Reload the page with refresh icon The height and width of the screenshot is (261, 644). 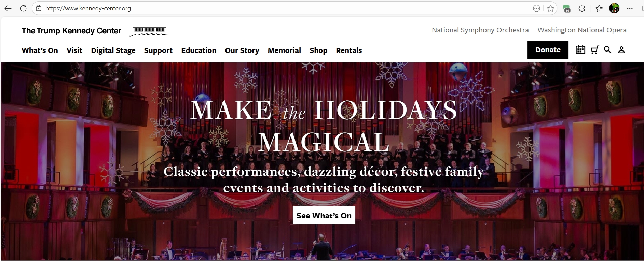pyautogui.click(x=23, y=8)
